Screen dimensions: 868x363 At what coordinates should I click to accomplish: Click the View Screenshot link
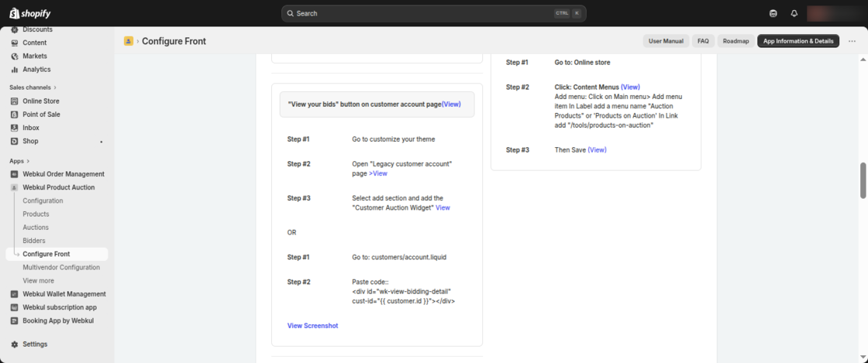tap(313, 326)
